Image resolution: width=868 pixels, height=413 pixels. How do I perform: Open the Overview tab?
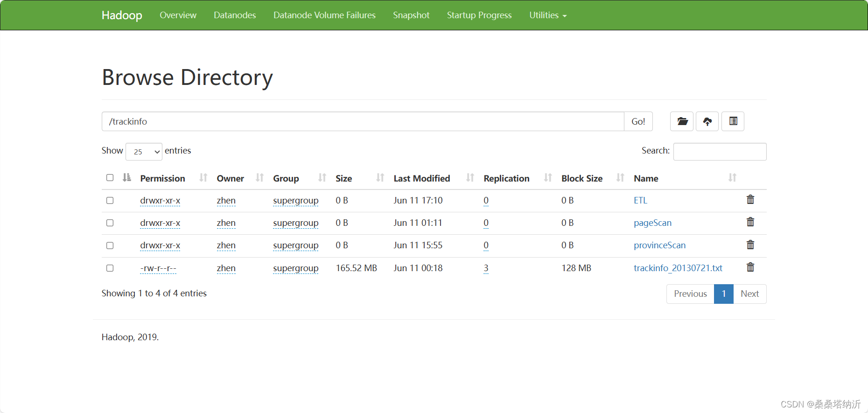click(178, 15)
